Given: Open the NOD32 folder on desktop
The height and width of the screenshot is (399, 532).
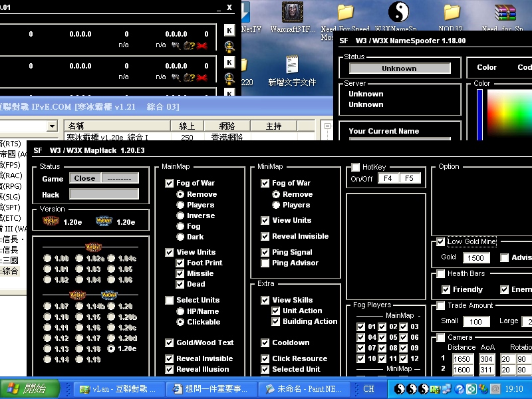Looking at the screenshot, I should point(452,13).
